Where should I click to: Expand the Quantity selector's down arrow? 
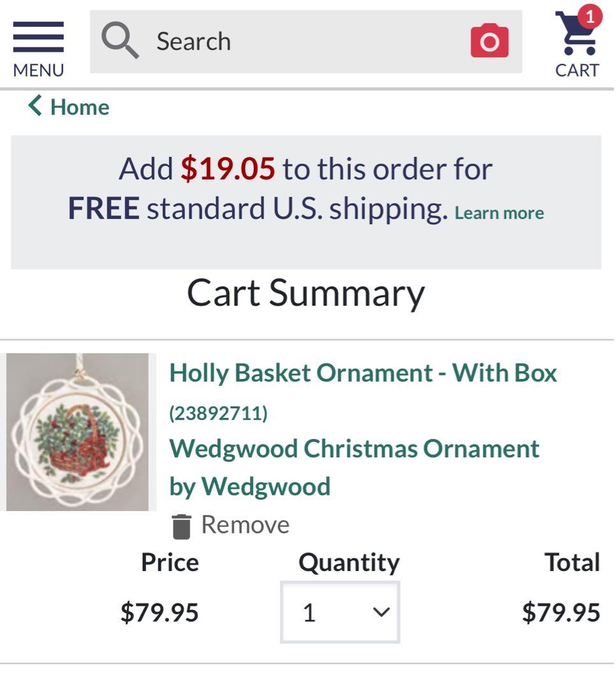point(381,612)
